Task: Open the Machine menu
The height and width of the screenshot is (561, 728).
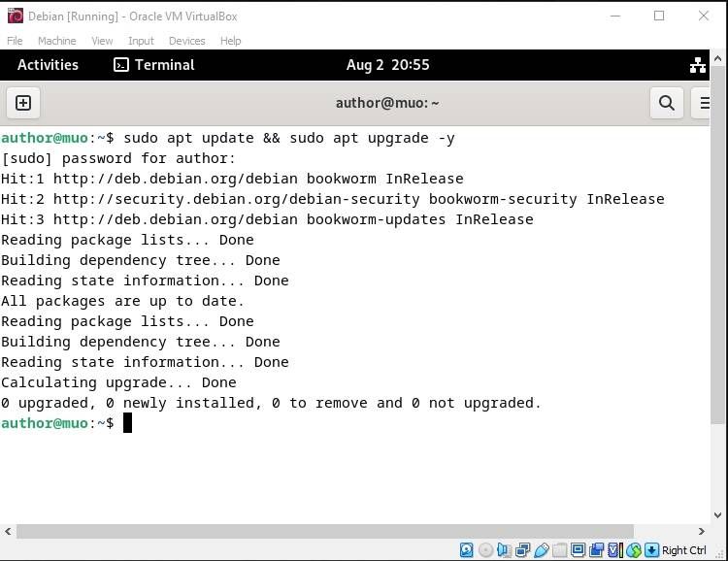Action: [56, 41]
